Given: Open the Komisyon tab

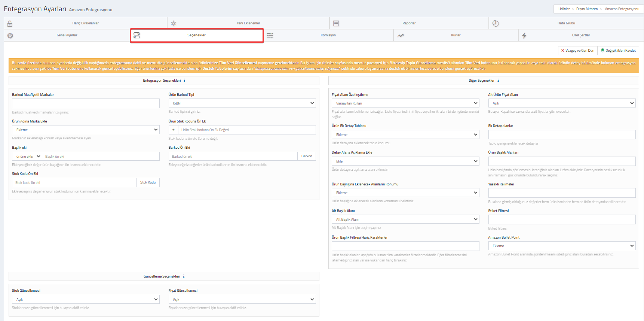Looking at the screenshot, I should [x=328, y=35].
